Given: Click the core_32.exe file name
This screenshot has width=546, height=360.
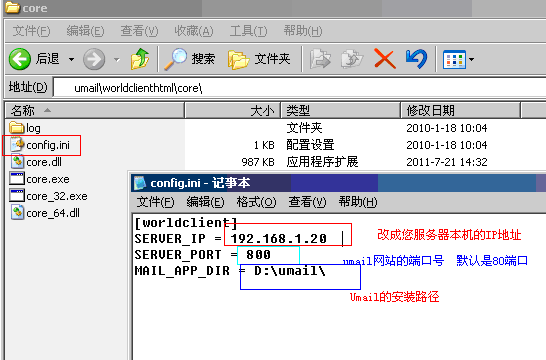Looking at the screenshot, I should pyautogui.click(x=57, y=196).
